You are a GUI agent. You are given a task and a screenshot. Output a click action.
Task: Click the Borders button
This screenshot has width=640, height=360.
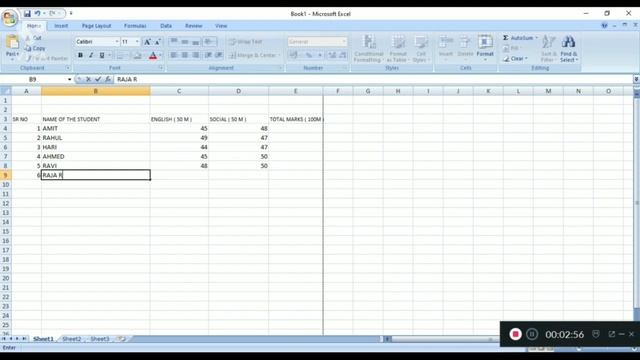pyautogui.click(x=121, y=56)
